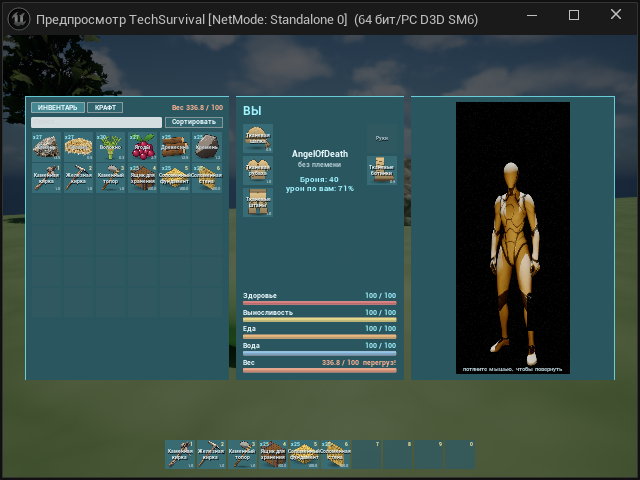Select the Ягоды berries item in inventory
The width and height of the screenshot is (640, 480).
[142, 147]
